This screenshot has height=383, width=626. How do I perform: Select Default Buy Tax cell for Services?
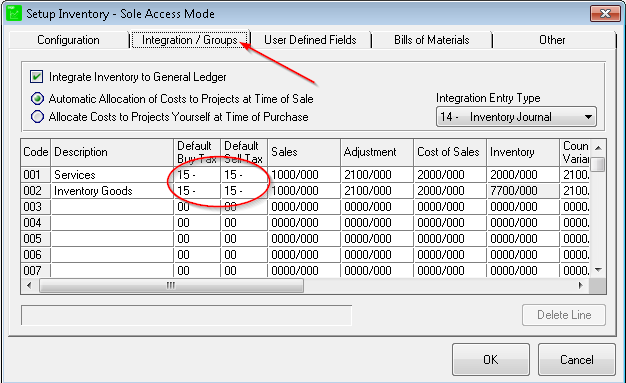[197, 175]
